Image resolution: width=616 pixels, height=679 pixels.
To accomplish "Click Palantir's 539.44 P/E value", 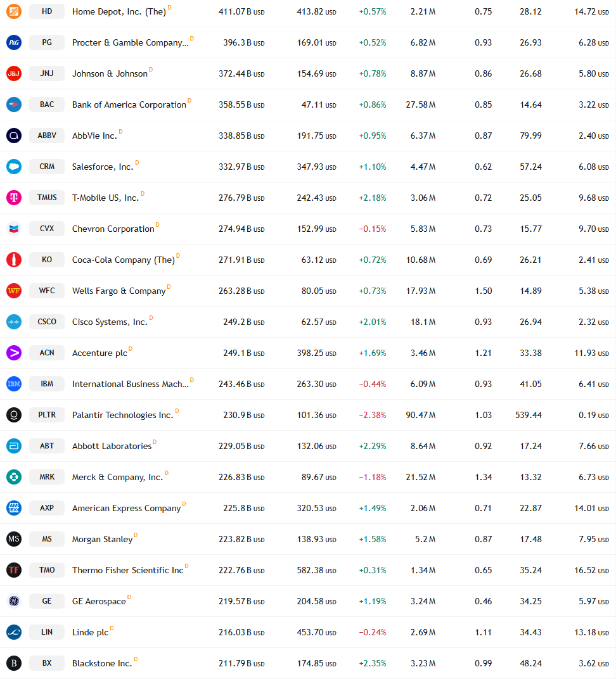I will pos(529,416).
